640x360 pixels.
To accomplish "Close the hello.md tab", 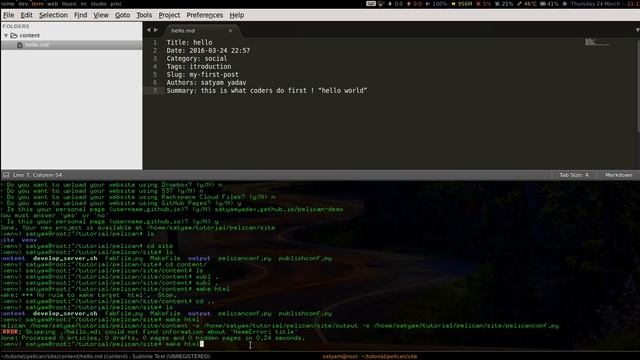I will (230, 31).
